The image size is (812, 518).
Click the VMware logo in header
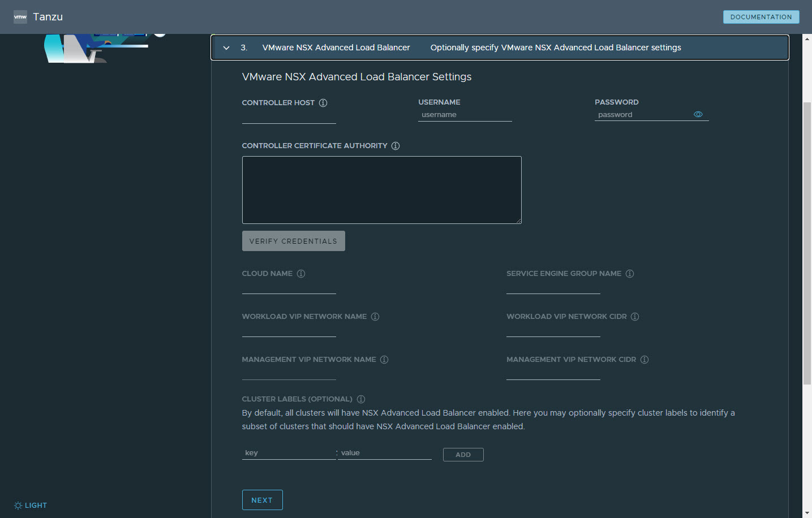(20, 17)
